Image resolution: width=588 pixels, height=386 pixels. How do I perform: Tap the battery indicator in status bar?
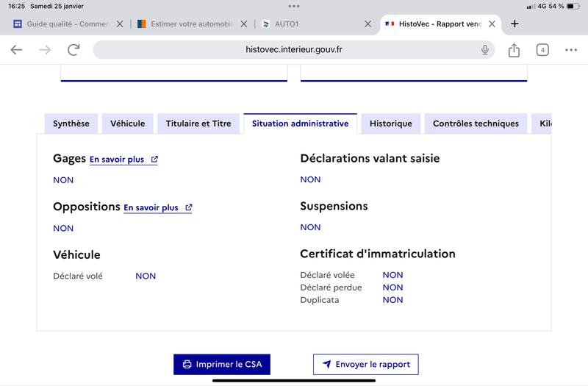(573, 6)
